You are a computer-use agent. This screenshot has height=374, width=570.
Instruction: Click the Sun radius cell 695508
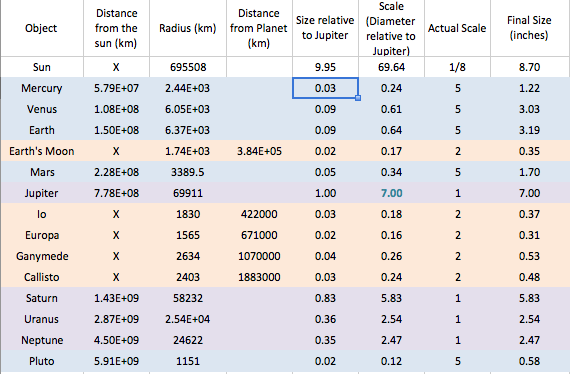point(188,67)
